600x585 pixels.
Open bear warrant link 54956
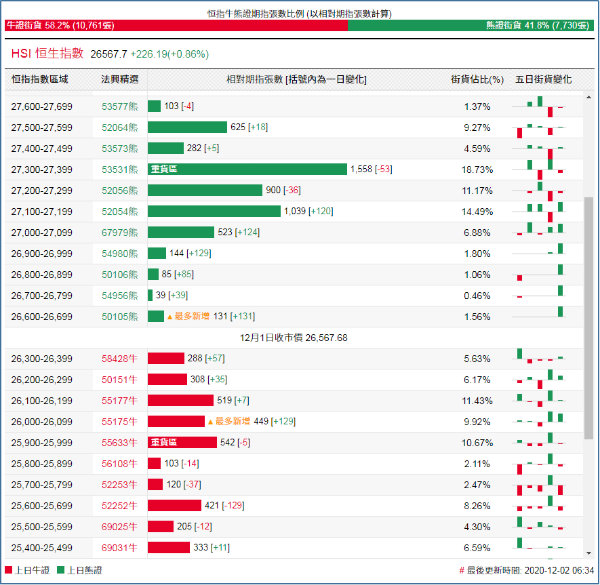point(119,296)
